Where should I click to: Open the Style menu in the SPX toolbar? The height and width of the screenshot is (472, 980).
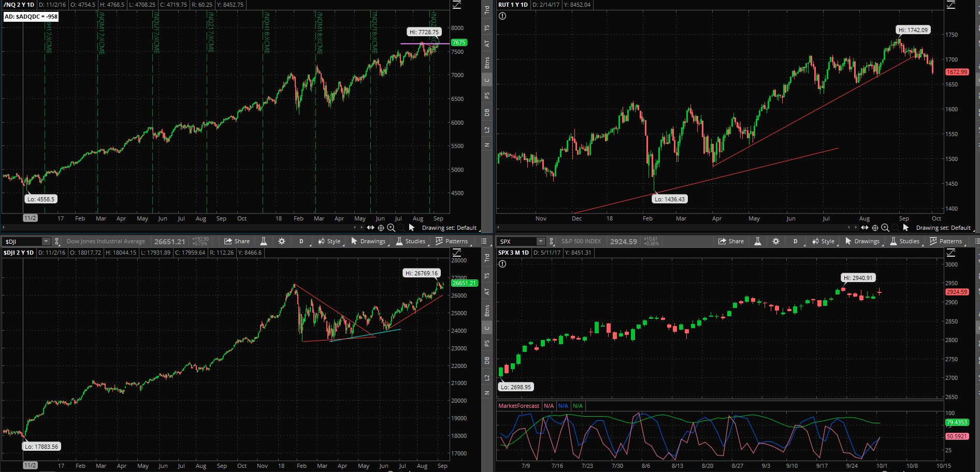coord(824,241)
